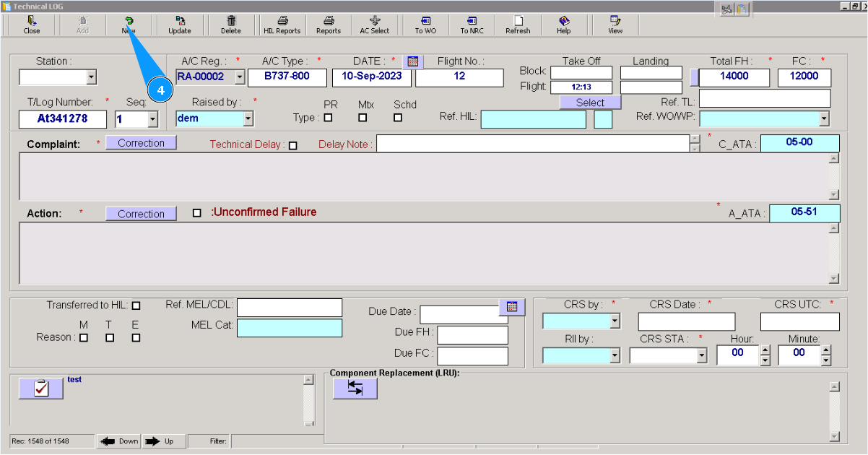Click in the C_ATA field

coord(800,143)
